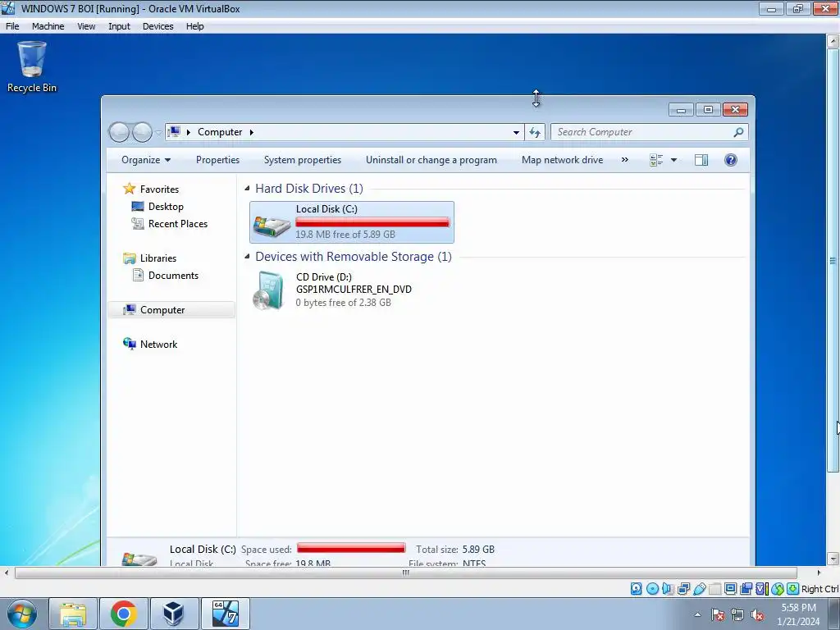The height and width of the screenshot is (630, 840).
Task: Open Windows Explorer from the taskbar
Action: coord(73,614)
